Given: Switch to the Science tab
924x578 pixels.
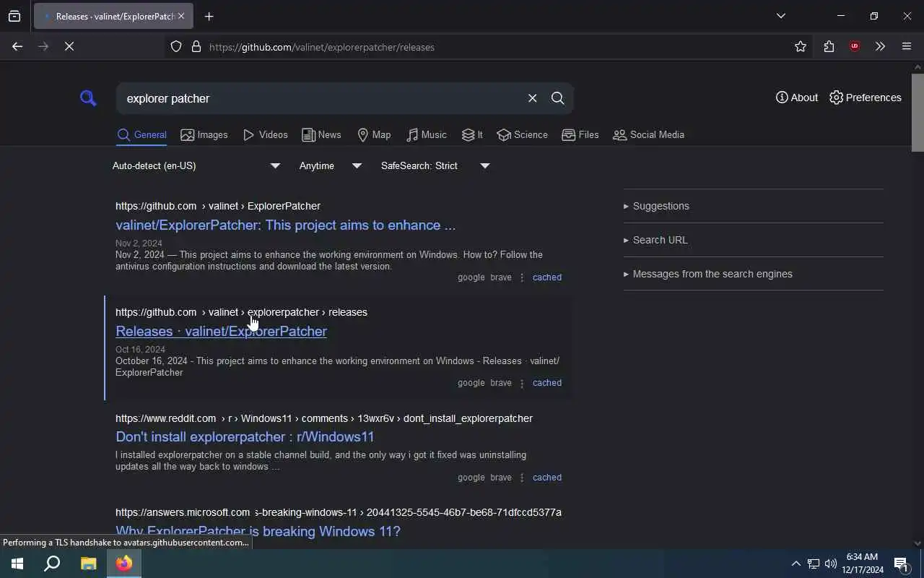Looking at the screenshot, I should point(523,135).
